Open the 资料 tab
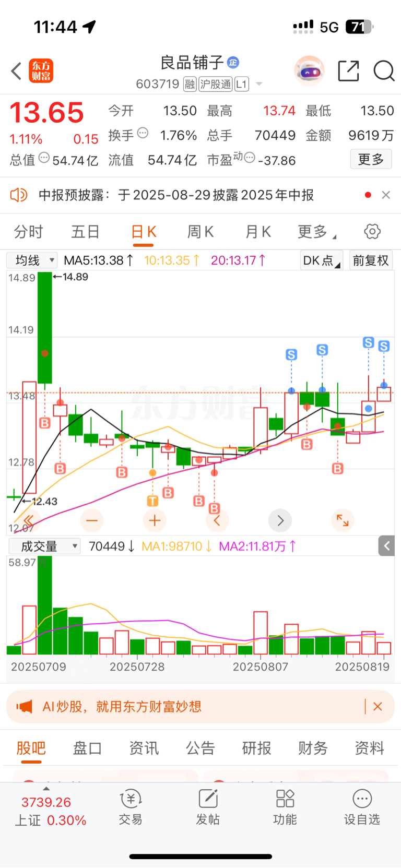Image resolution: width=401 pixels, height=868 pixels. pos(369,748)
